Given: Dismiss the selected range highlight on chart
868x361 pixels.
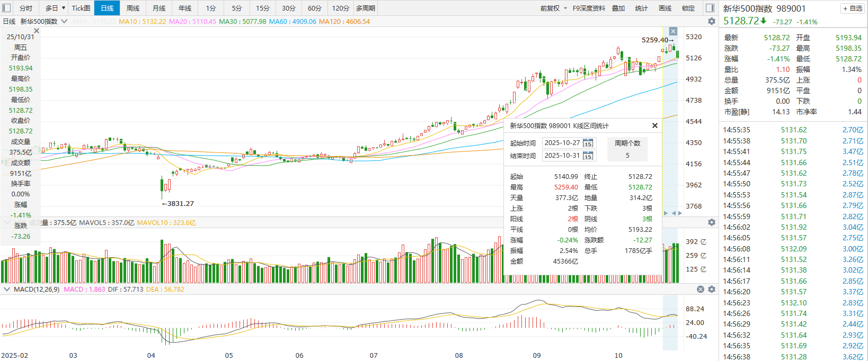Looking at the screenshot, I should tap(673, 31).
